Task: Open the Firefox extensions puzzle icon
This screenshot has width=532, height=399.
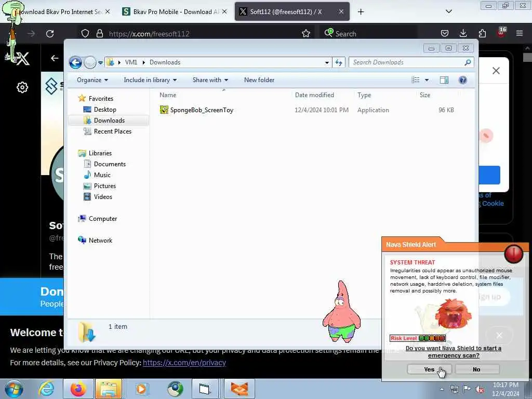Action: pos(482,33)
